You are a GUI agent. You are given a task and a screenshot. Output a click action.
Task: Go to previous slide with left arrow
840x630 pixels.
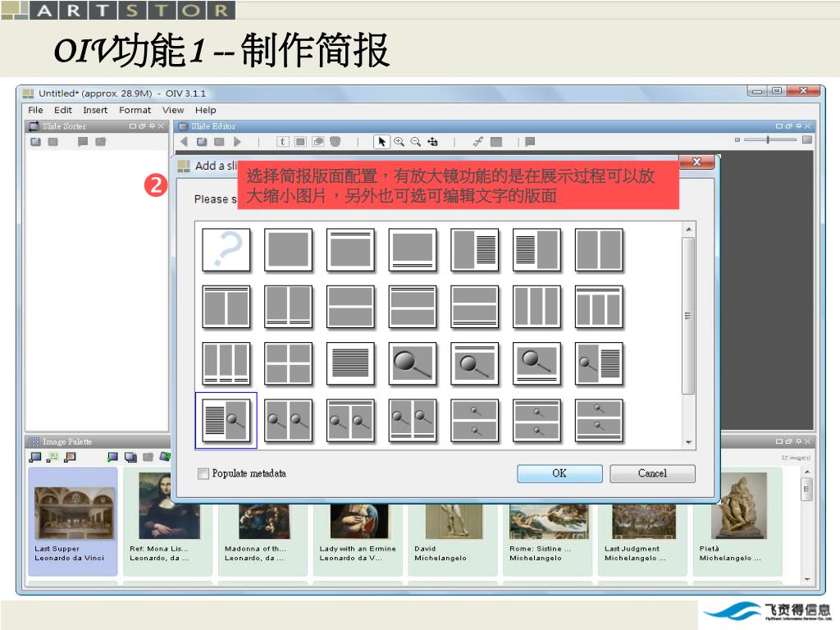[185, 141]
